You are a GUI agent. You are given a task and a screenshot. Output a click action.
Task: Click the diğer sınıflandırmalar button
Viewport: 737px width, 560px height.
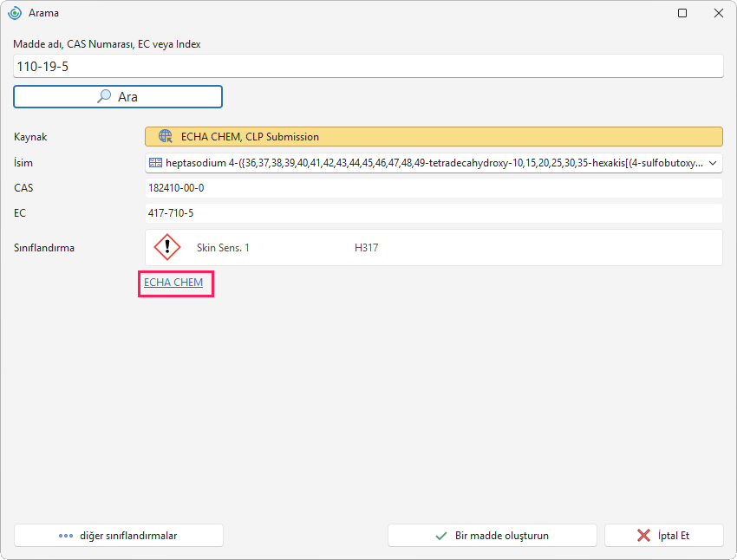[119, 536]
